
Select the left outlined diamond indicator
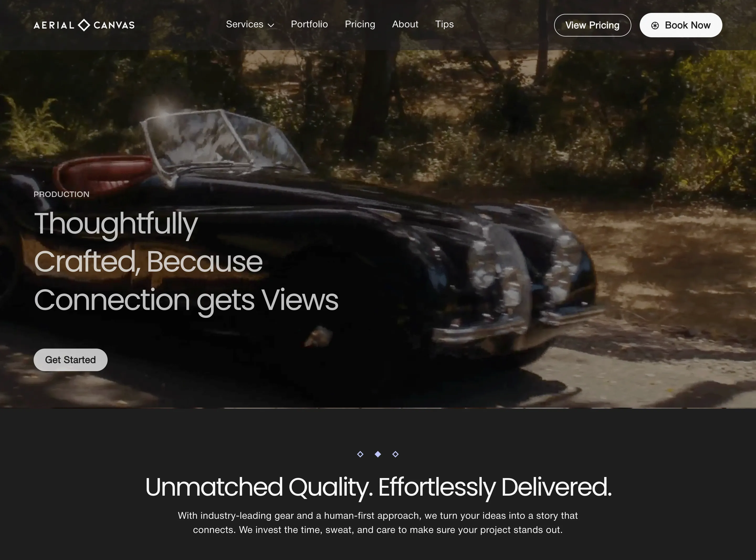[x=360, y=454]
